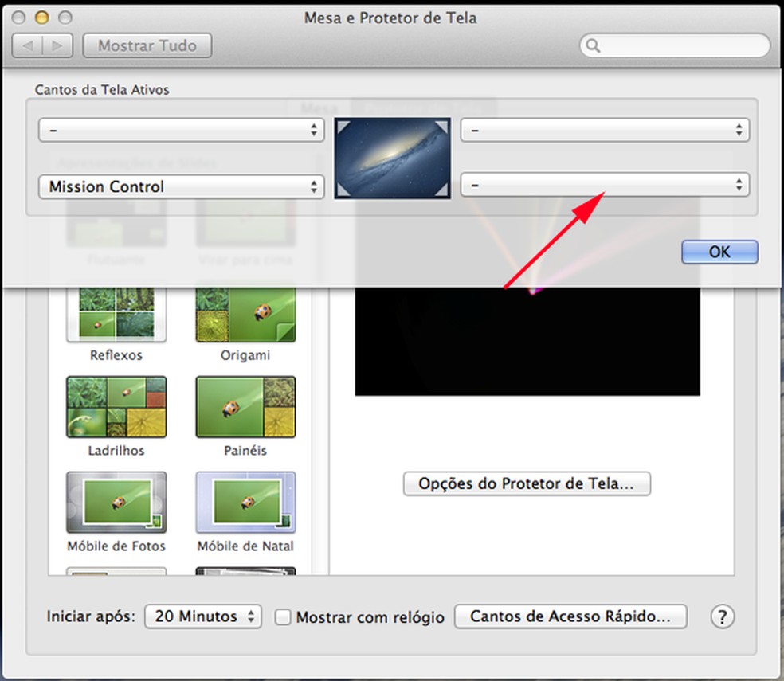Click the Origami label text
This screenshot has width=784, height=681.
(x=245, y=355)
